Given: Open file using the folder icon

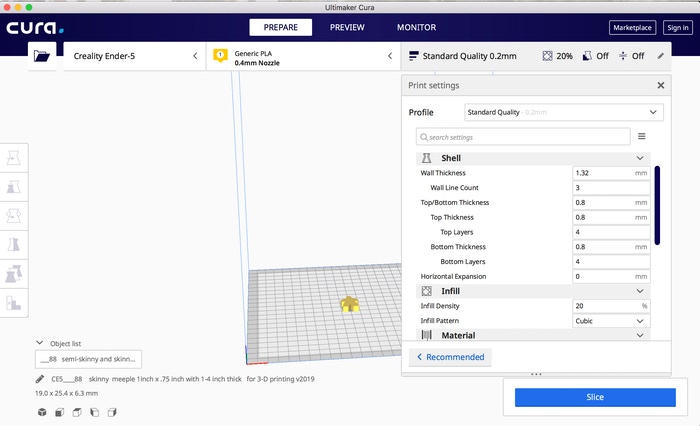Looking at the screenshot, I should (x=41, y=57).
